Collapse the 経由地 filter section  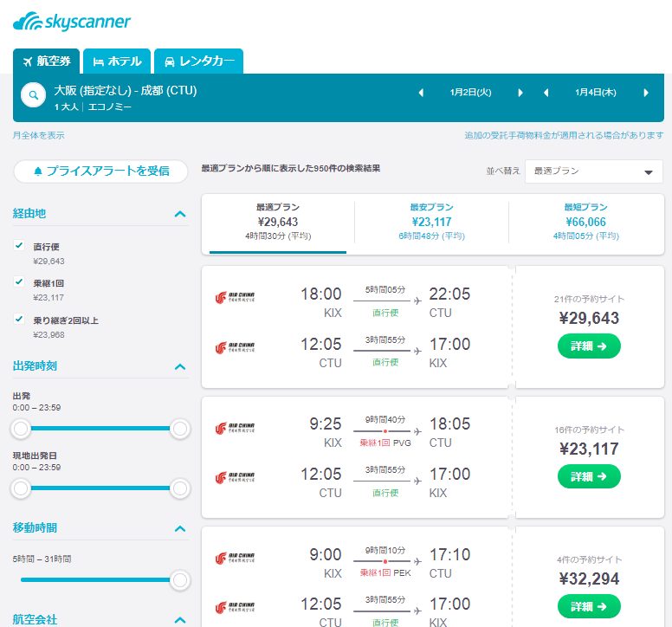click(x=180, y=214)
